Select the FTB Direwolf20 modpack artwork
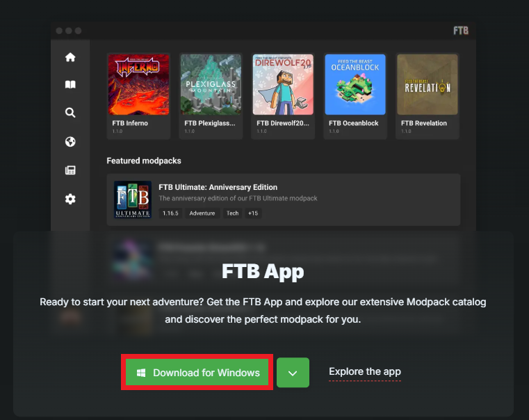Viewport: 529px width, 420px height. pyautogui.click(x=283, y=84)
